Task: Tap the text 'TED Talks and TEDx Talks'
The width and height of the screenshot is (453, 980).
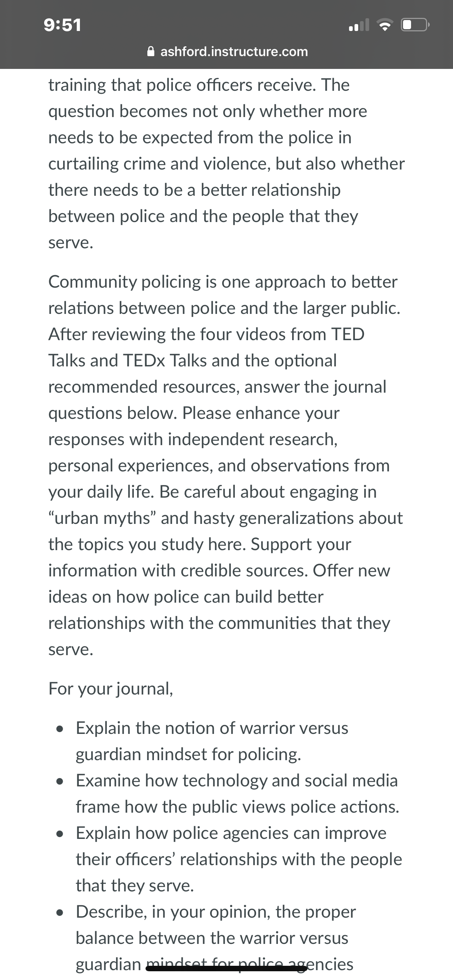Action: (206, 347)
